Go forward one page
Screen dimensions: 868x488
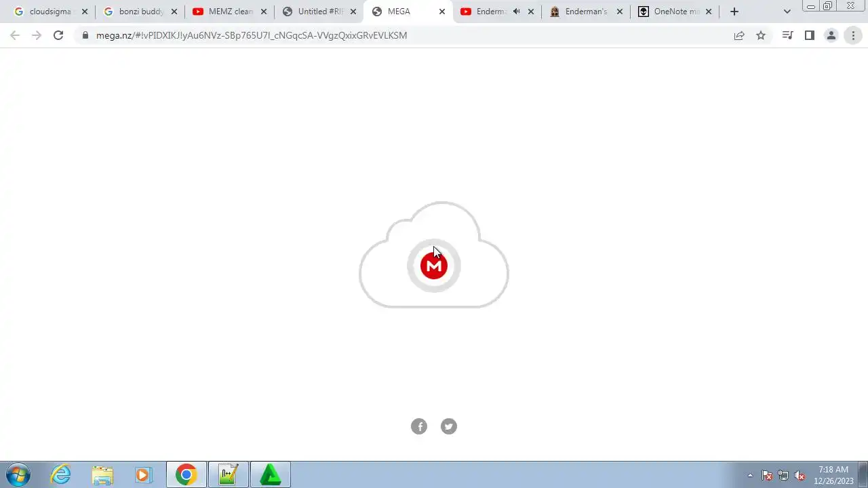(37, 35)
